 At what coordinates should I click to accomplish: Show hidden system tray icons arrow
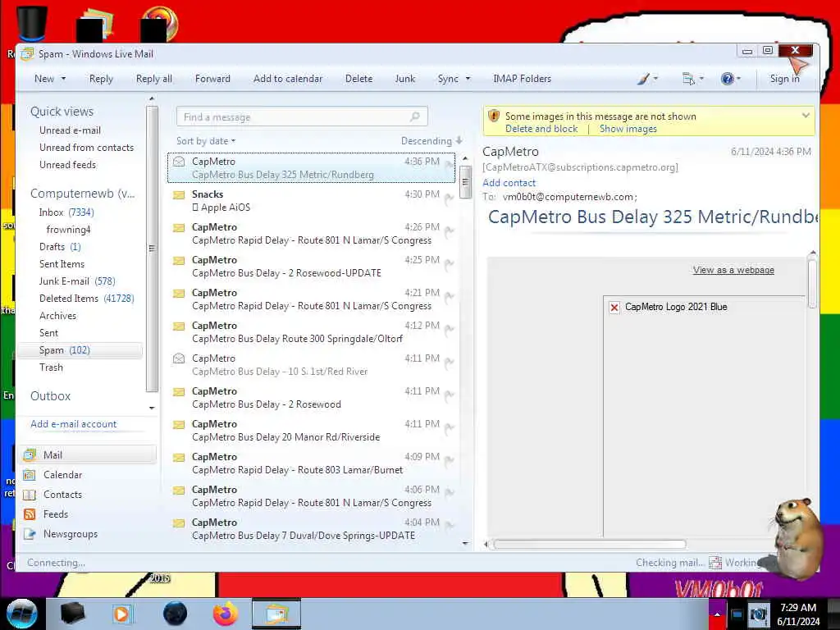coord(717,614)
